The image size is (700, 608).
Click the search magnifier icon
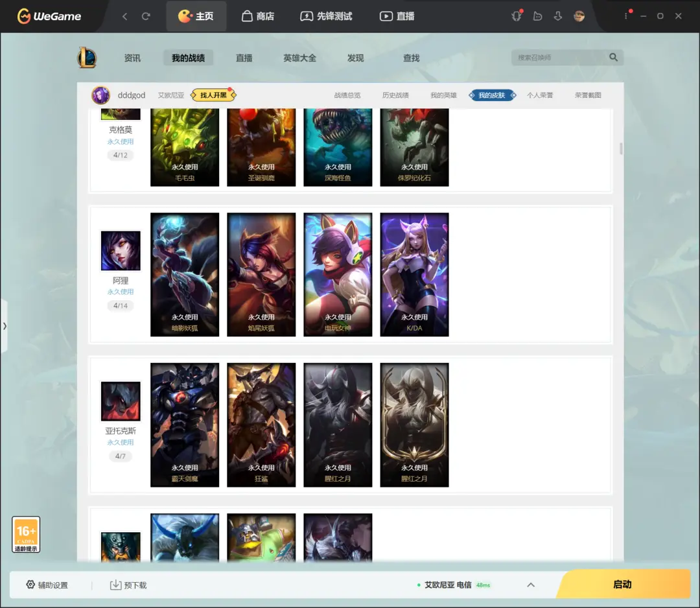[x=613, y=57]
